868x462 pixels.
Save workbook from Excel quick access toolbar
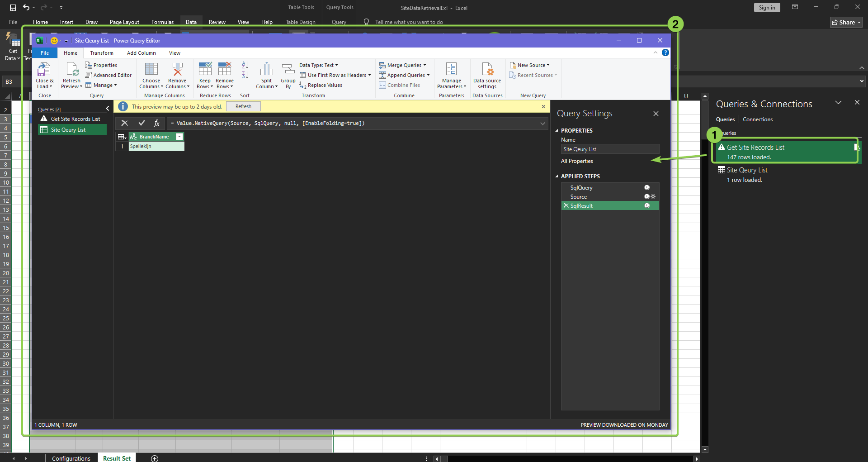[x=13, y=7]
